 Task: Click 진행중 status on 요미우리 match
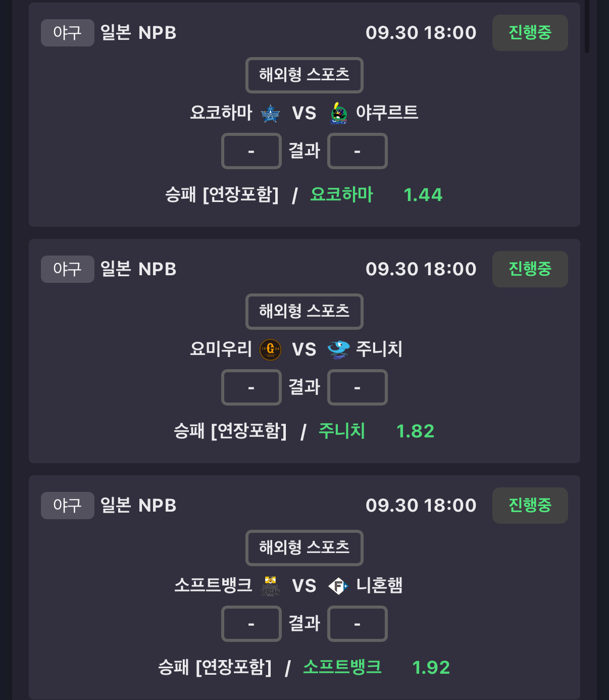530,269
